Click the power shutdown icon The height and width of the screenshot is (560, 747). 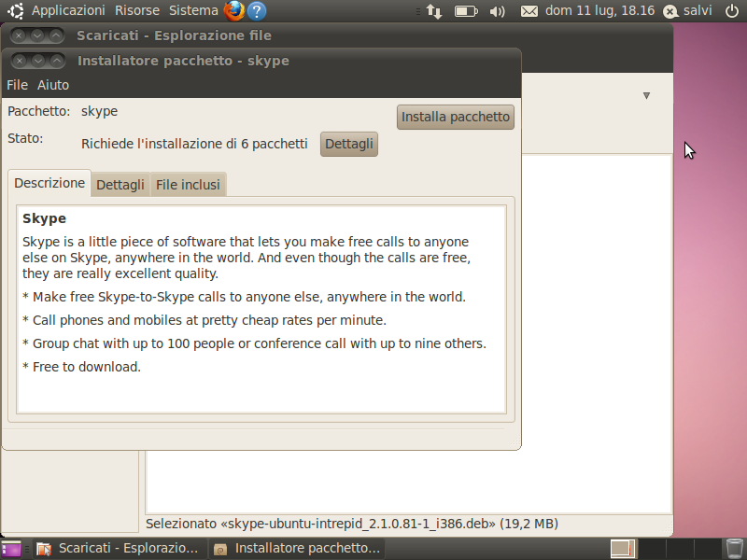pyautogui.click(x=732, y=11)
